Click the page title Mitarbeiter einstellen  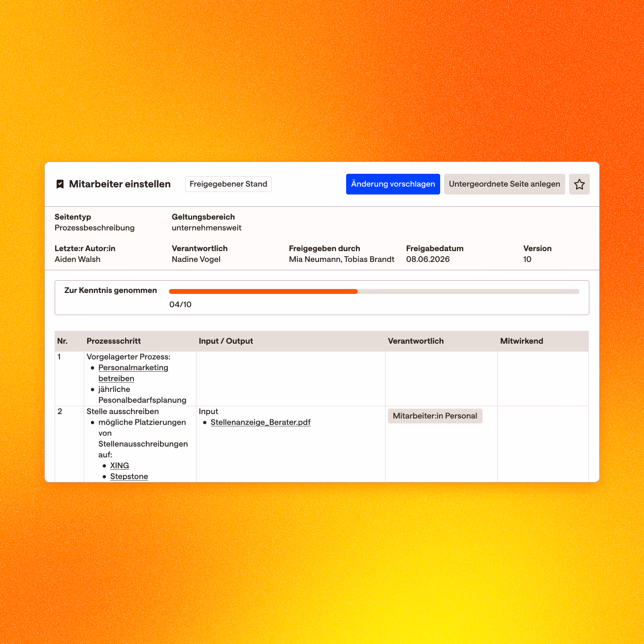120,184
